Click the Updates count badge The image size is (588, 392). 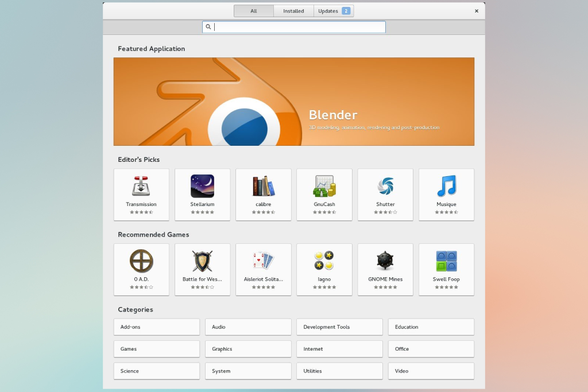(346, 11)
